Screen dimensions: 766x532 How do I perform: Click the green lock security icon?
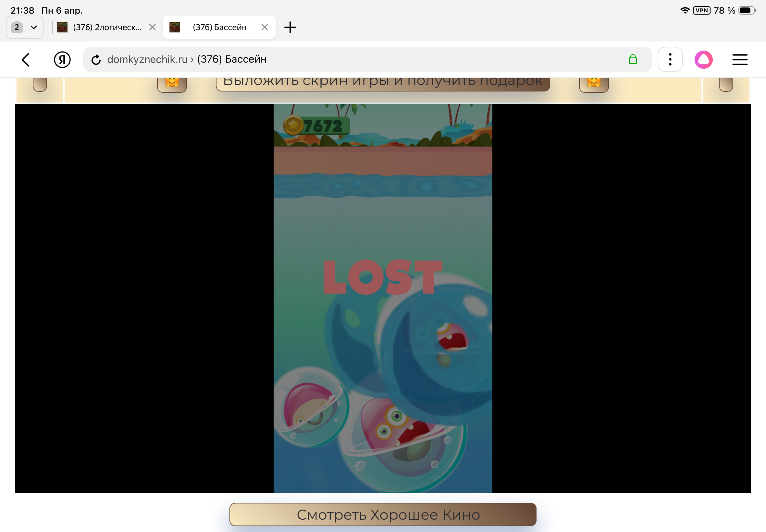coord(633,60)
